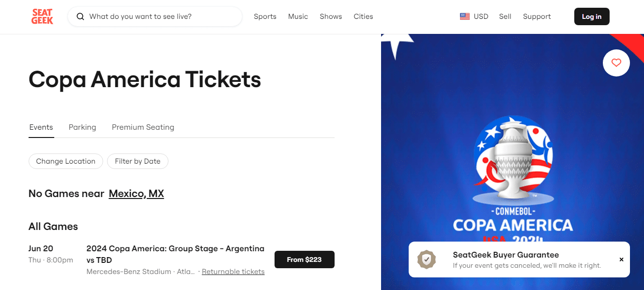Screen dimensions: 644x290
Task: Open the Change Location picker
Action: click(66, 161)
